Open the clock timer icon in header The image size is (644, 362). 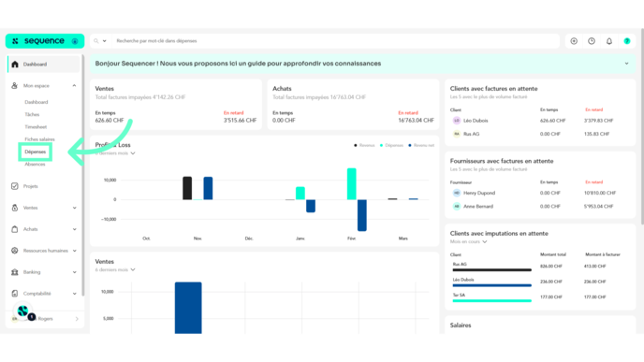[x=592, y=41]
